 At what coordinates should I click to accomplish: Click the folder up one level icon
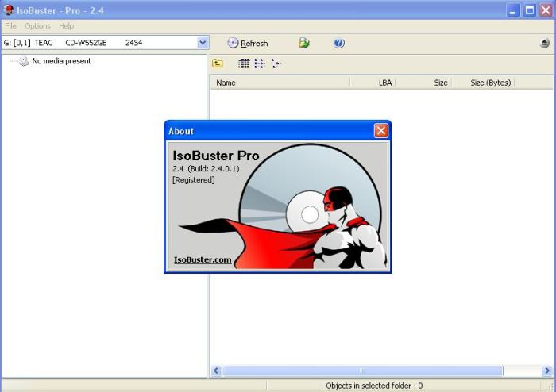[x=218, y=63]
